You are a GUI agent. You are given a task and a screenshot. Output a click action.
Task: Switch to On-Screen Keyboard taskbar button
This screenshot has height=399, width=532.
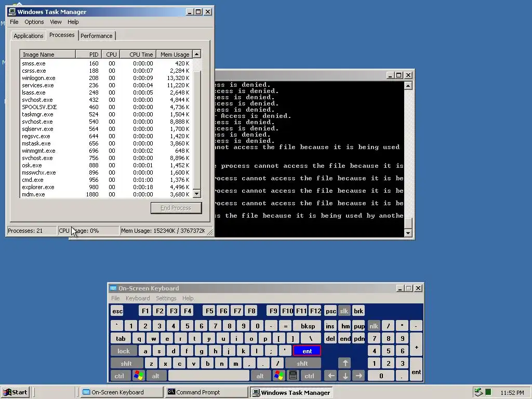(122, 392)
